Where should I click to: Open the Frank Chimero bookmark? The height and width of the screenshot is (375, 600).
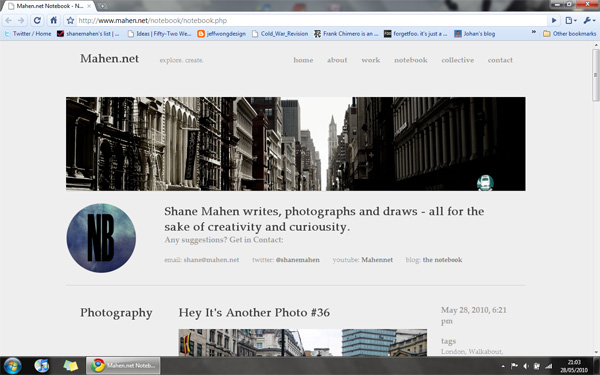tap(346, 34)
